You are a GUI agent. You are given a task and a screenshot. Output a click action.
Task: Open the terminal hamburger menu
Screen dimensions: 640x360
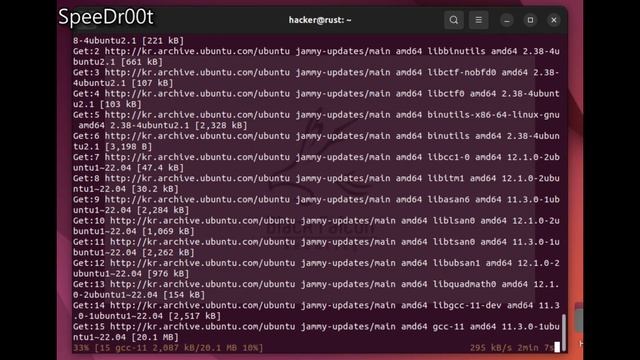478,20
